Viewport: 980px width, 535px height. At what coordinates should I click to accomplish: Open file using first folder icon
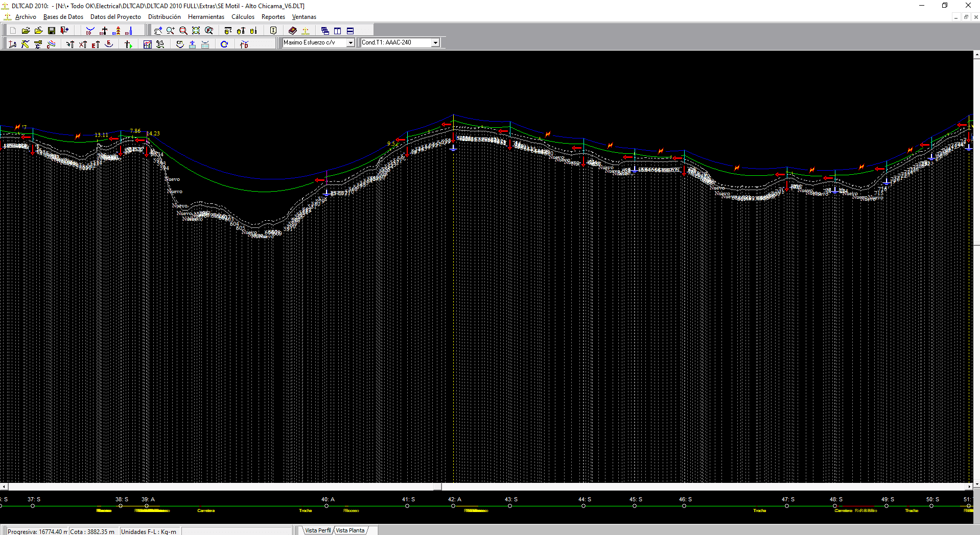coord(26,31)
